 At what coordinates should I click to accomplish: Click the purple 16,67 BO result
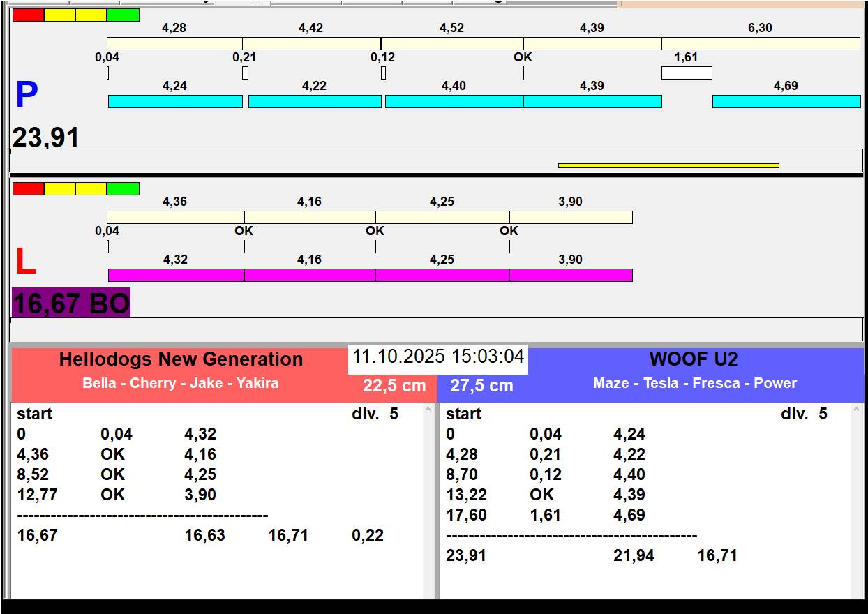pyautogui.click(x=71, y=304)
